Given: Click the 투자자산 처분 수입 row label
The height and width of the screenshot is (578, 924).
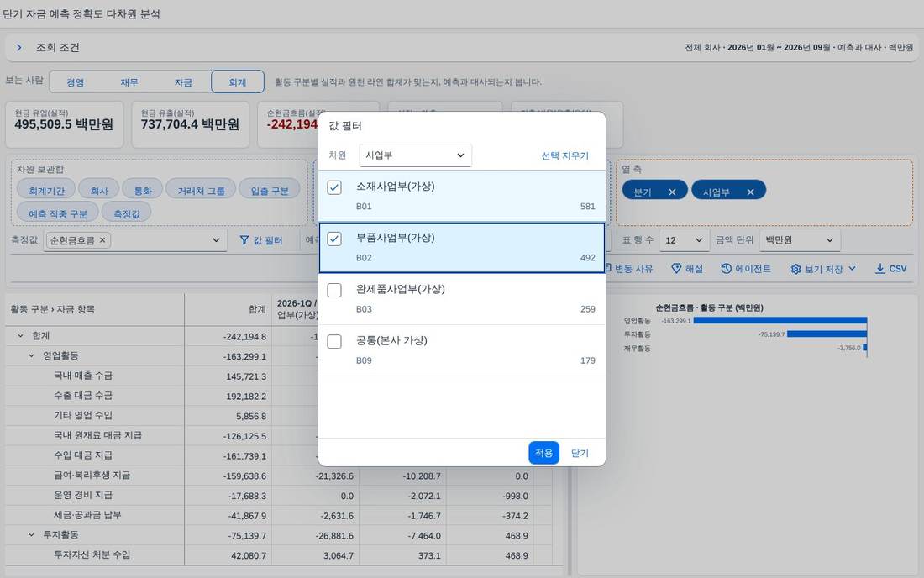Looking at the screenshot, I should click(x=92, y=555).
